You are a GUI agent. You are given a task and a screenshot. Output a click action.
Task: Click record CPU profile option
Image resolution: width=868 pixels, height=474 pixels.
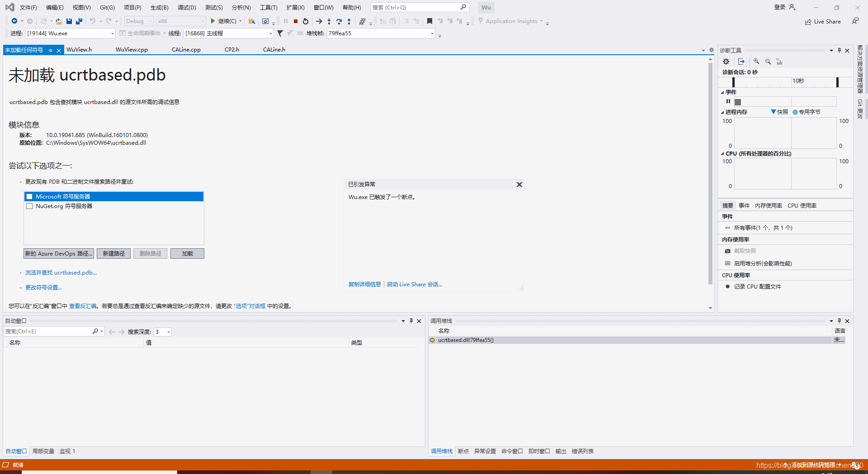click(x=757, y=287)
